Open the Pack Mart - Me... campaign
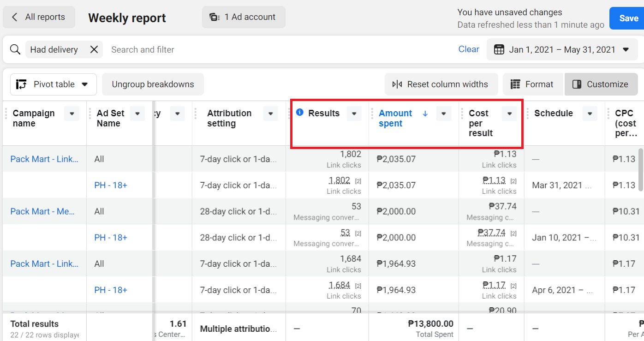This screenshot has width=644, height=341. tap(42, 211)
